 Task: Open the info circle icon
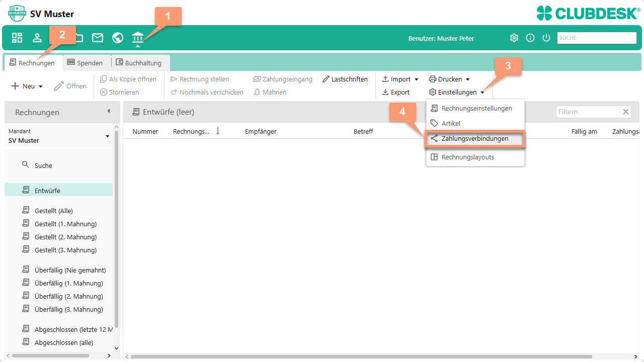[x=530, y=38]
